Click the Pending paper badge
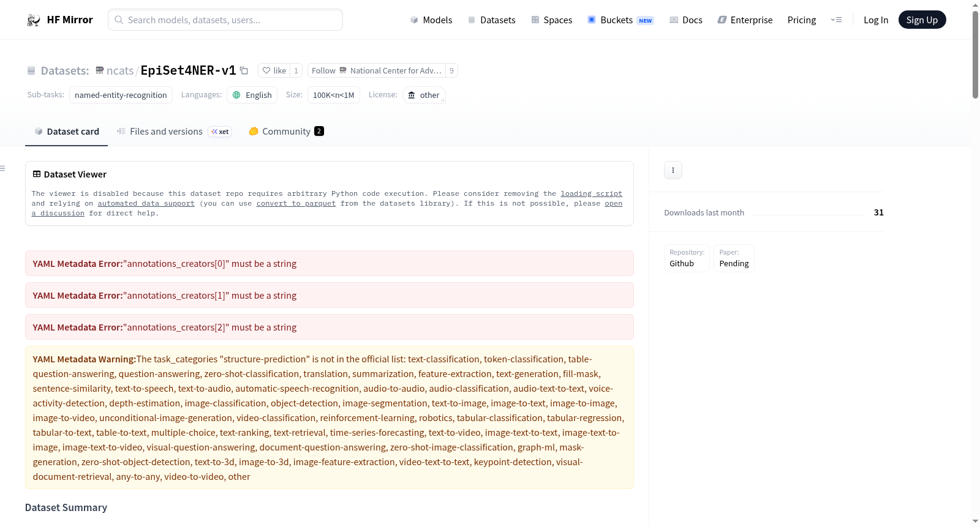The width and height of the screenshot is (980, 527). [734, 258]
